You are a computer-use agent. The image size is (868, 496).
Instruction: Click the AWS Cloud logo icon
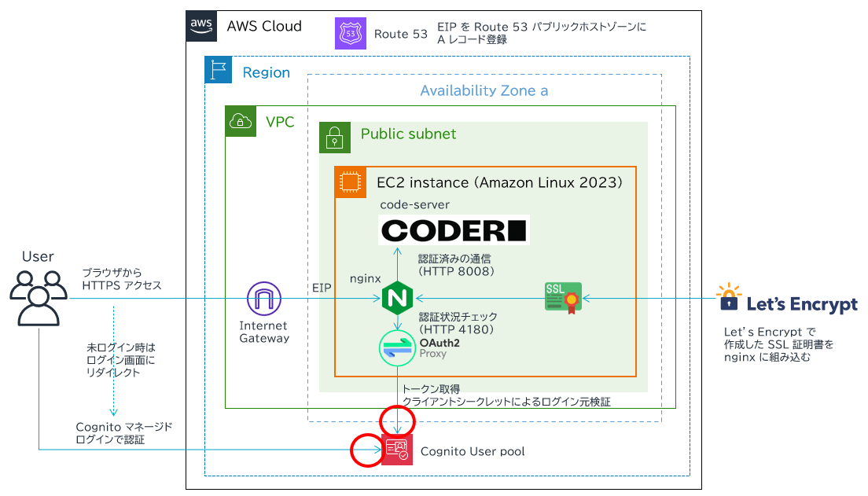click(x=201, y=26)
